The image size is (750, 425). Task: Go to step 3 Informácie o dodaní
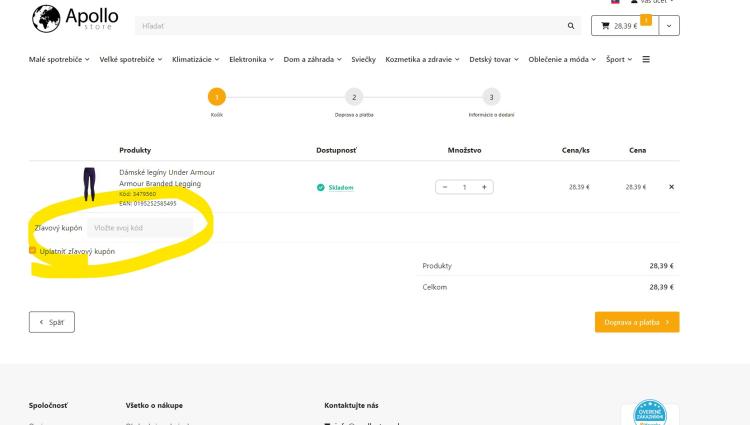tap(491, 97)
